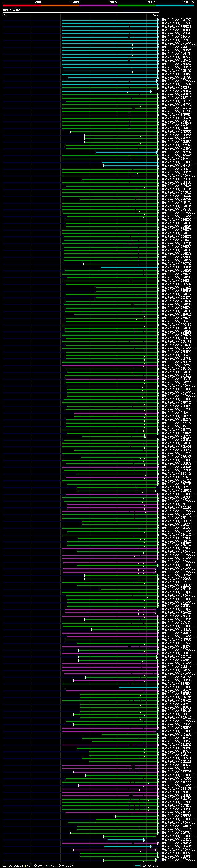Select the UniRef100_B5X207 label
The width and height of the screenshot is (197, 868).
coord(177,365)
